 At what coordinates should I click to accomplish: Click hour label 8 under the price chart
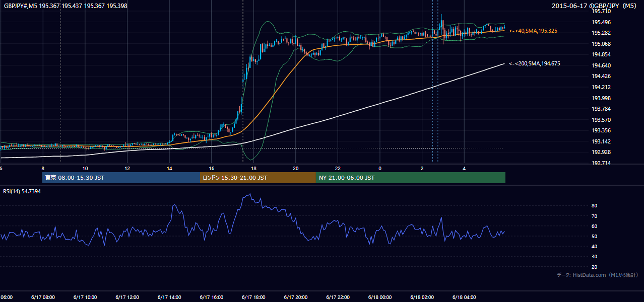43,168
